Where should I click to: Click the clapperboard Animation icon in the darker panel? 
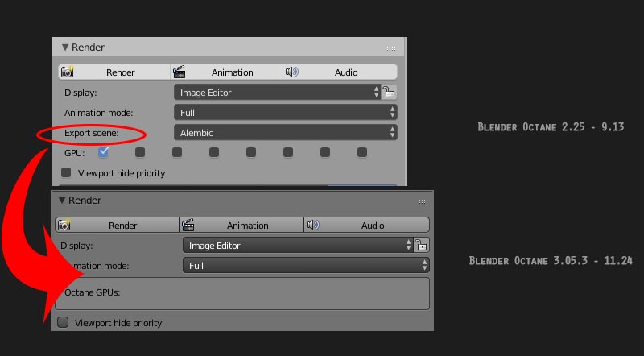pos(188,226)
